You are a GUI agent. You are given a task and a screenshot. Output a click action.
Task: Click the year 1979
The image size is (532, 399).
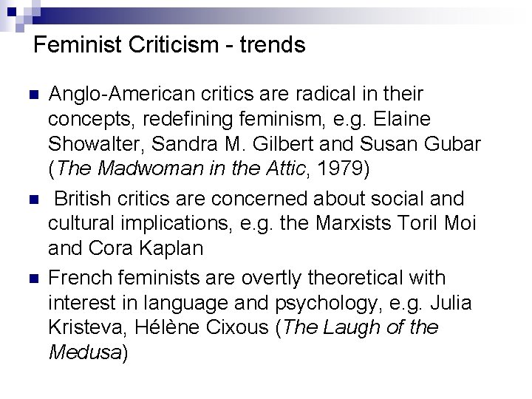tap(339, 168)
